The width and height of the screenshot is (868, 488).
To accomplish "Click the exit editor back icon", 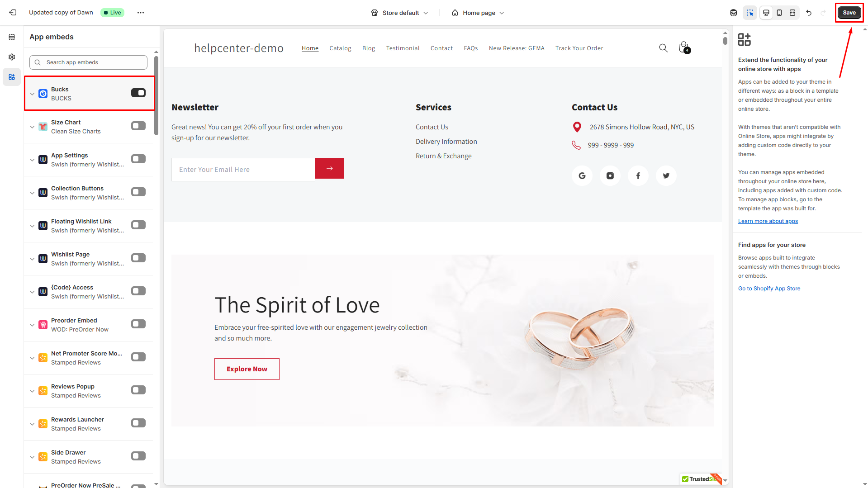I will click(x=13, y=13).
